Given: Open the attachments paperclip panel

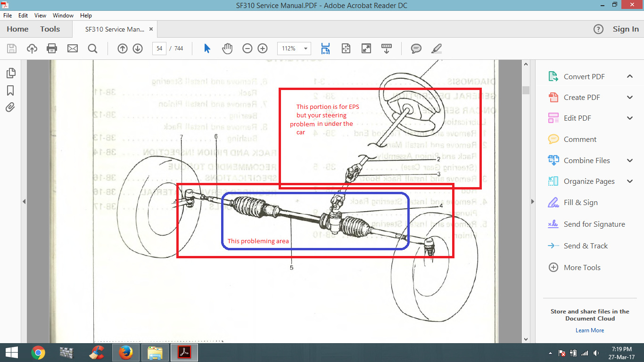Looking at the screenshot, I should click(10, 107).
